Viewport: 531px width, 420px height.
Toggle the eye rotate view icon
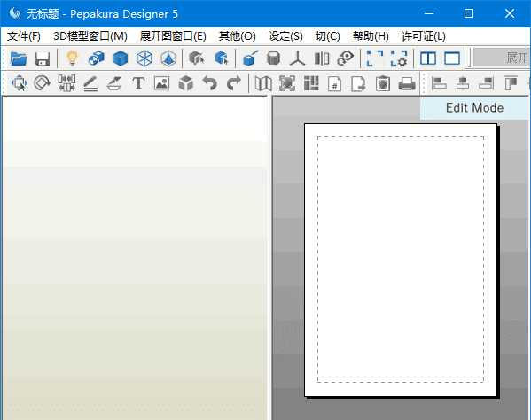(x=346, y=58)
